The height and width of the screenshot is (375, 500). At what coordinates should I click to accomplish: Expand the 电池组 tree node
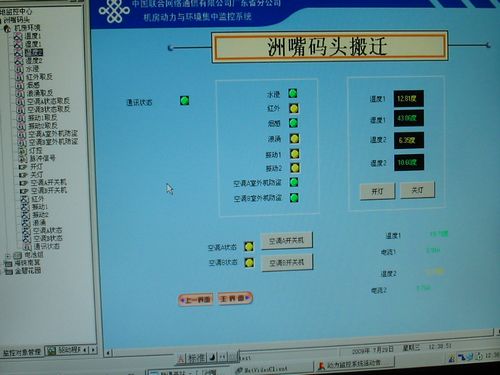[x=8, y=256]
